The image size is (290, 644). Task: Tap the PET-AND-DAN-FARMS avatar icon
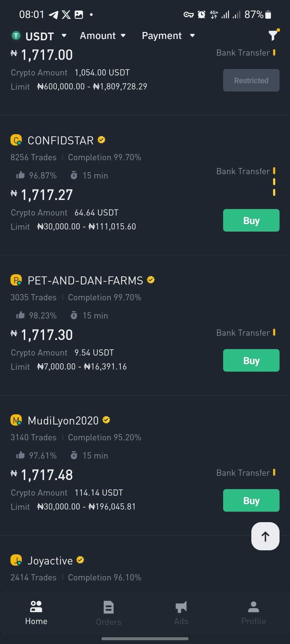[x=16, y=280]
